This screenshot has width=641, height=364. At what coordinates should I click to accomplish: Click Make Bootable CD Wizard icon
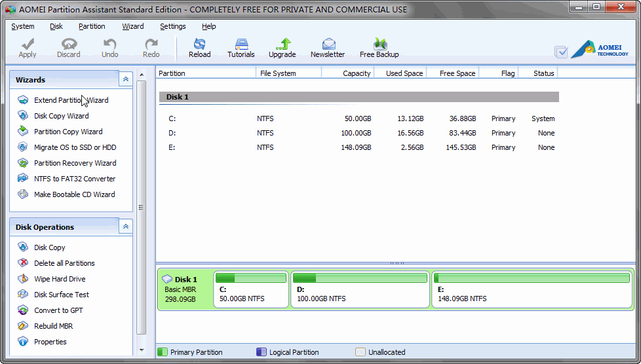[x=23, y=194]
